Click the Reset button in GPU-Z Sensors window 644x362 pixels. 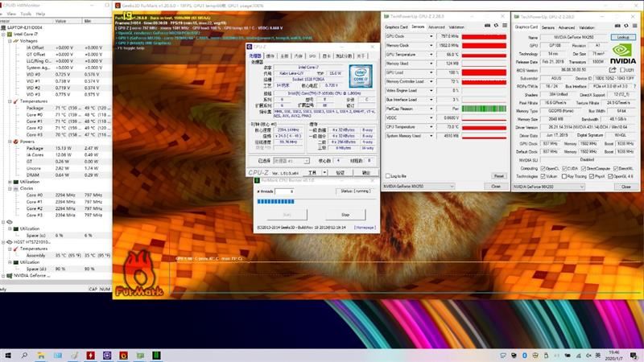pos(498,176)
